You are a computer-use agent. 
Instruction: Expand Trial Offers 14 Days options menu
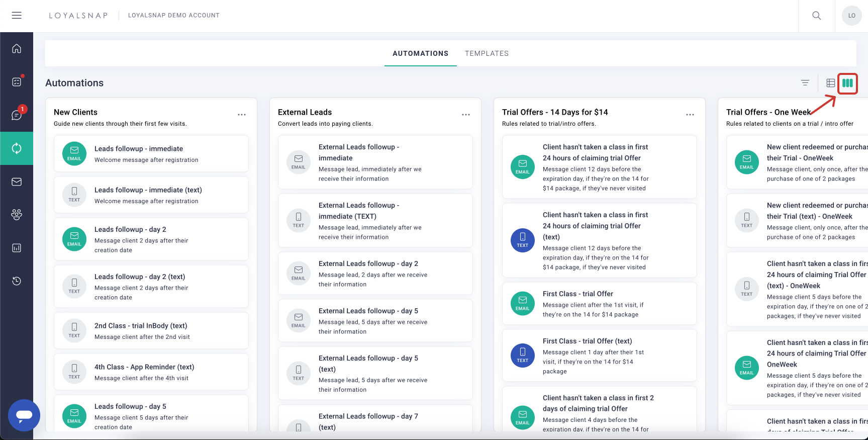690,115
